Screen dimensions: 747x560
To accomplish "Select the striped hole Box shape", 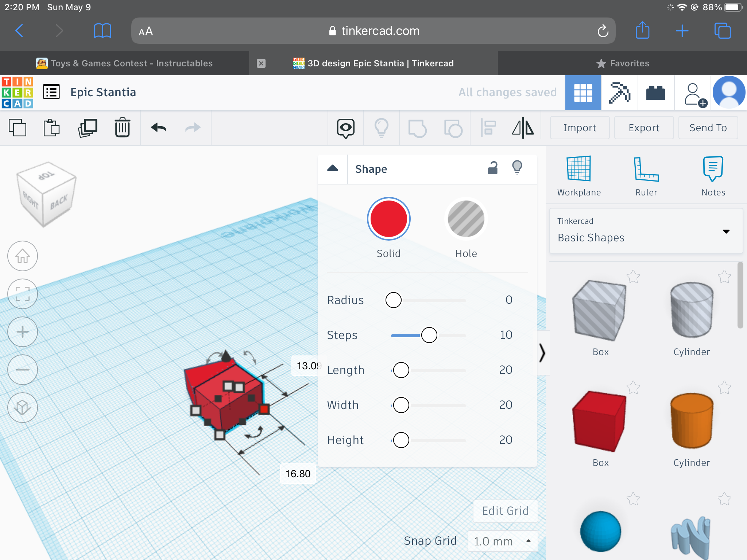I will point(600,311).
